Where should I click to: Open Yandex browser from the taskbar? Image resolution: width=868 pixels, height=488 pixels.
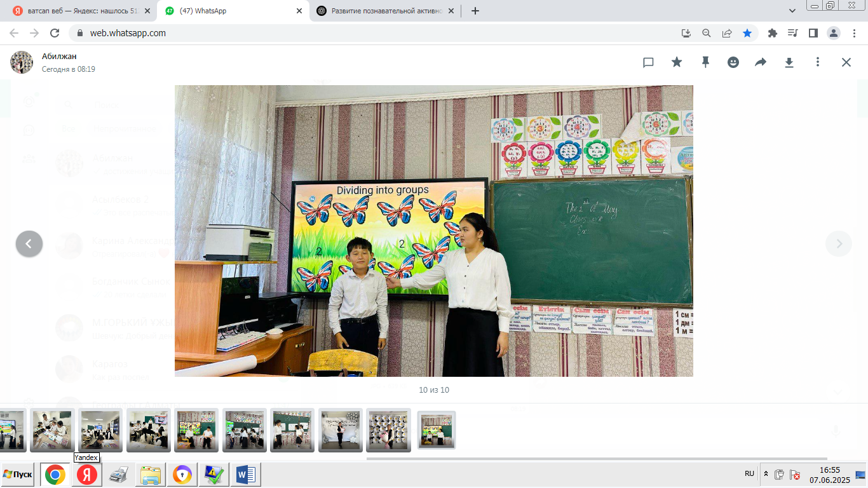pos(87,475)
